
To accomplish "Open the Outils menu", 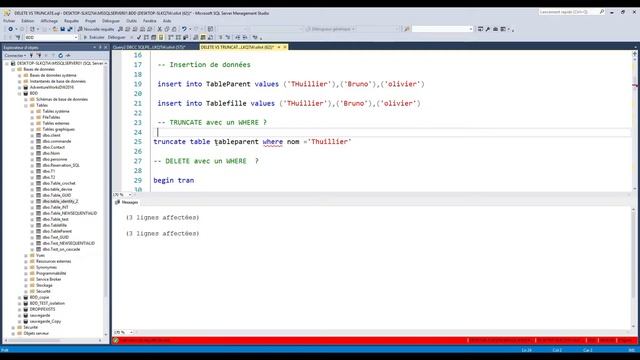I will 131,21.
